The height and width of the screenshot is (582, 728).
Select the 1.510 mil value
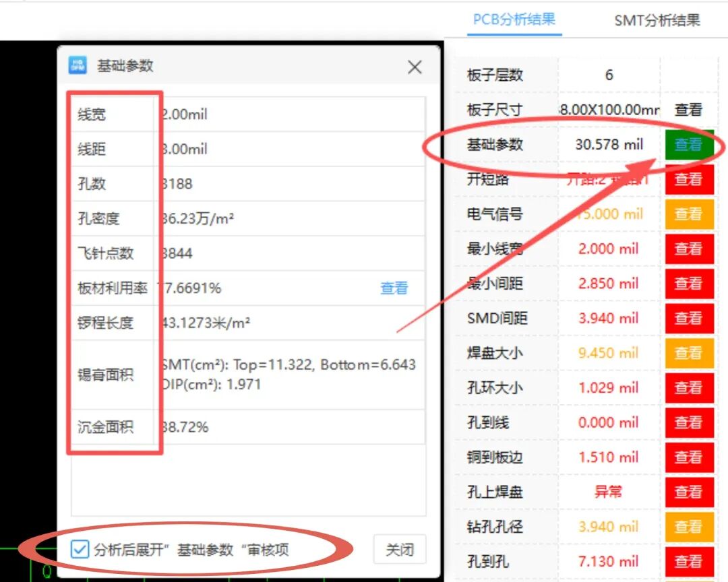pyautogui.click(x=608, y=457)
